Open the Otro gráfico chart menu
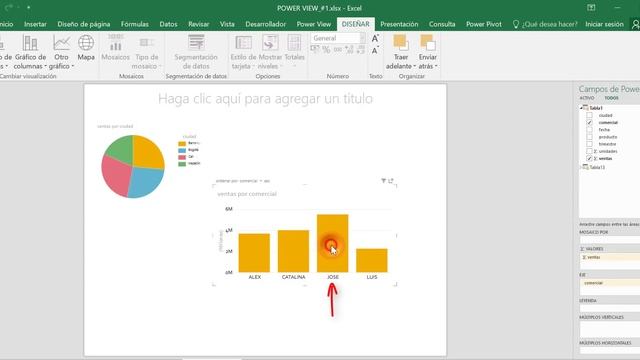640x360 pixels. pos(61,52)
